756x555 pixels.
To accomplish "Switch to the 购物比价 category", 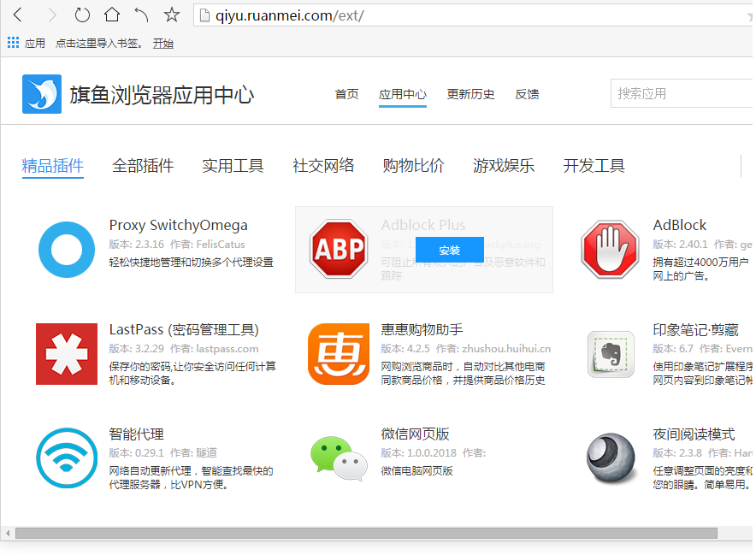I will (x=414, y=166).
